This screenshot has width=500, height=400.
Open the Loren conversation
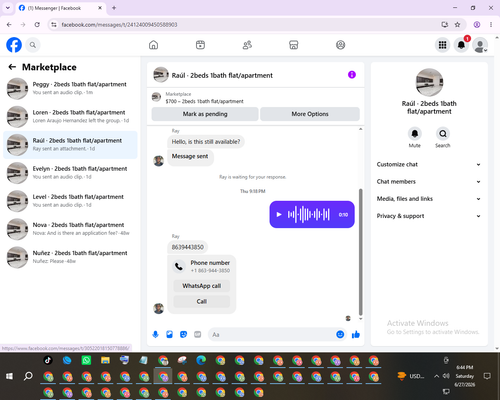coord(70,117)
